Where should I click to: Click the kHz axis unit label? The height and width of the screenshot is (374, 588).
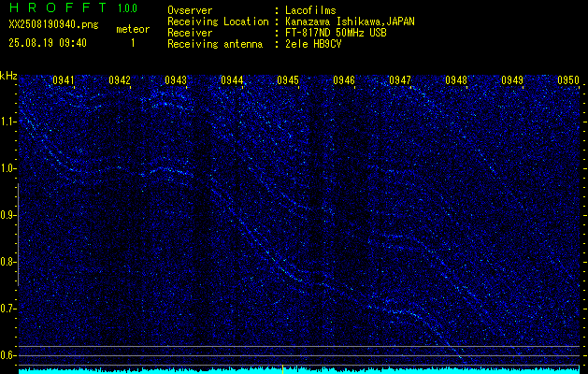[x=8, y=76]
